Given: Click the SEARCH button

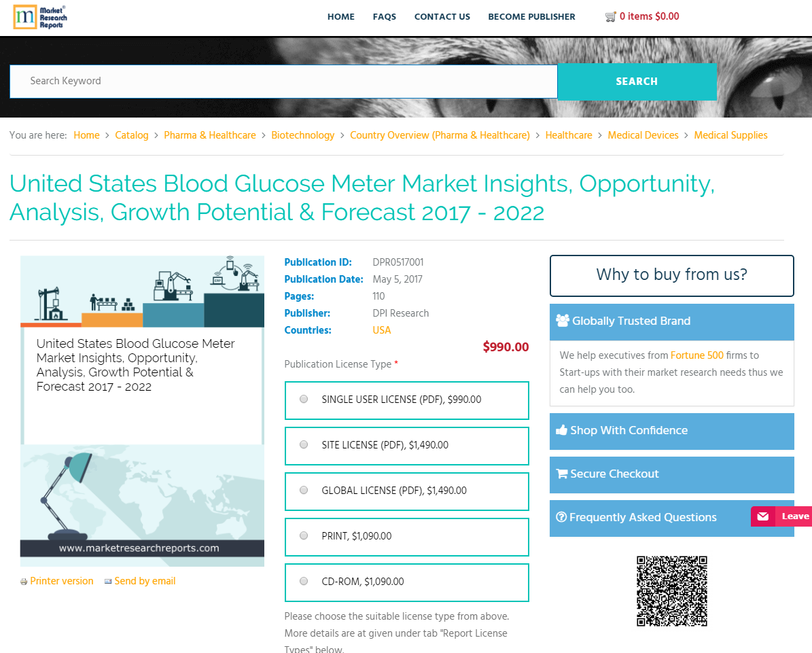Looking at the screenshot, I should tap(637, 82).
